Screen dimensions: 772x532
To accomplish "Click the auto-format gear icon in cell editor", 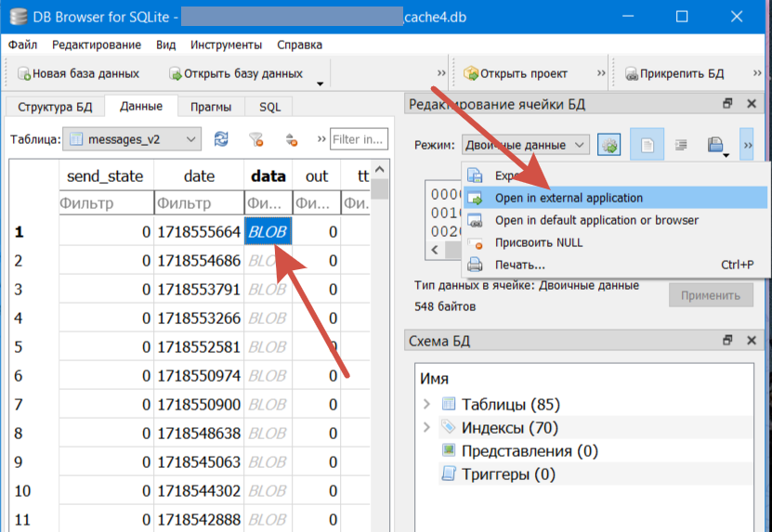I will click(x=609, y=145).
